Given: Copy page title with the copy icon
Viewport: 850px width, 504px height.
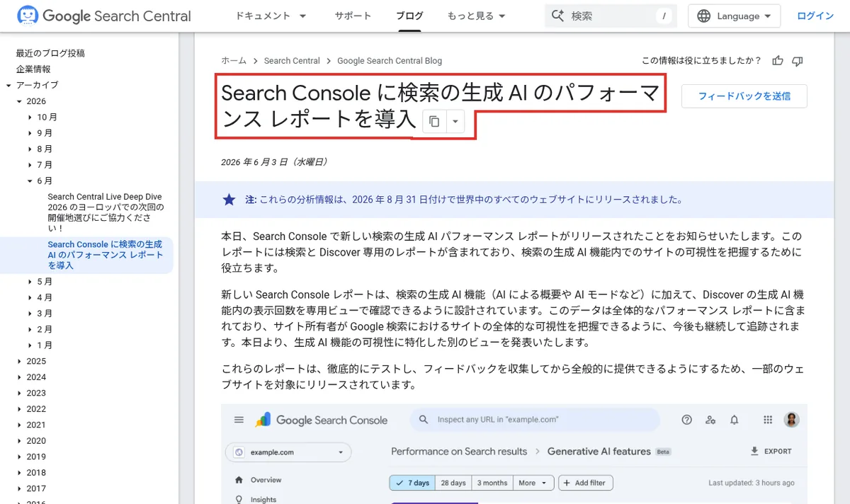Looking at the screenshot, I should (x=434, y=122).
